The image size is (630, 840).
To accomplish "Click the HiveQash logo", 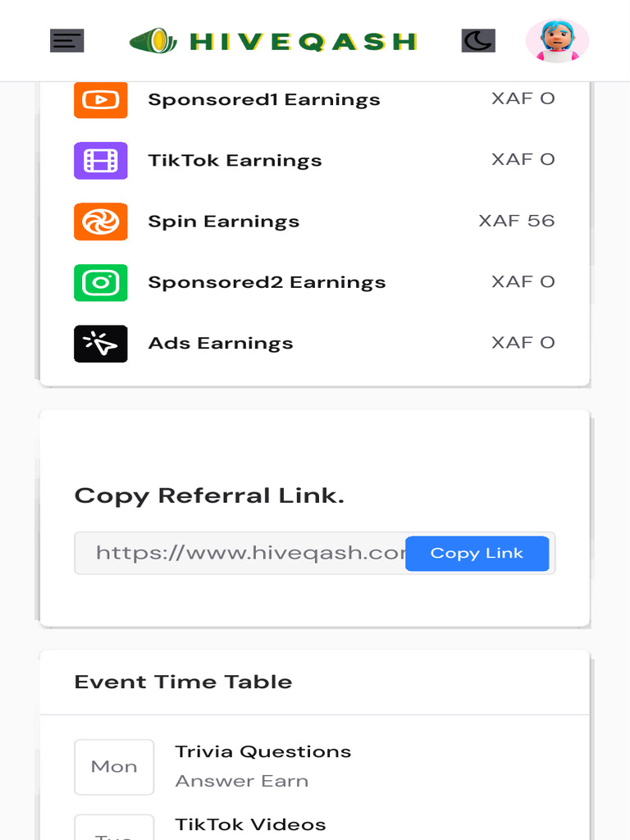I will click(x=273, y=41).
